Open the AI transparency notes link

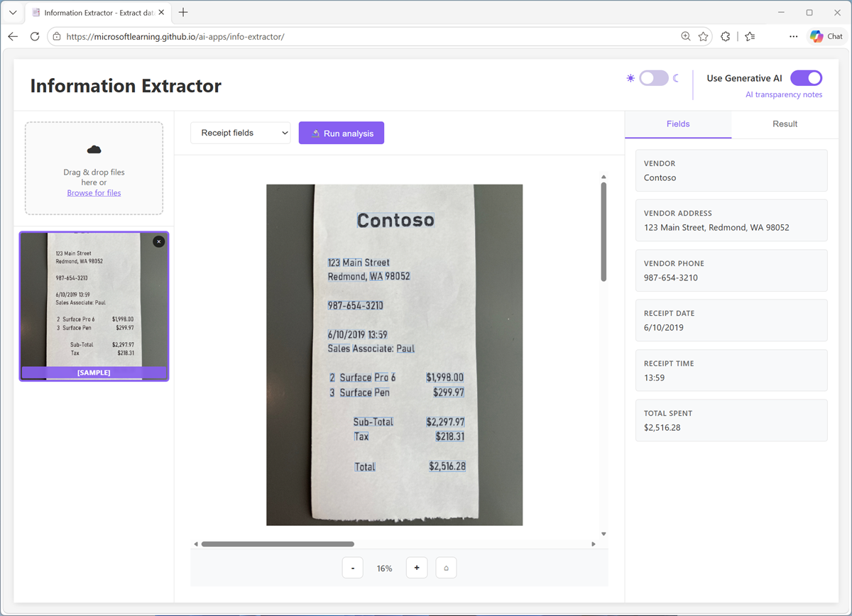pos(784,94)
